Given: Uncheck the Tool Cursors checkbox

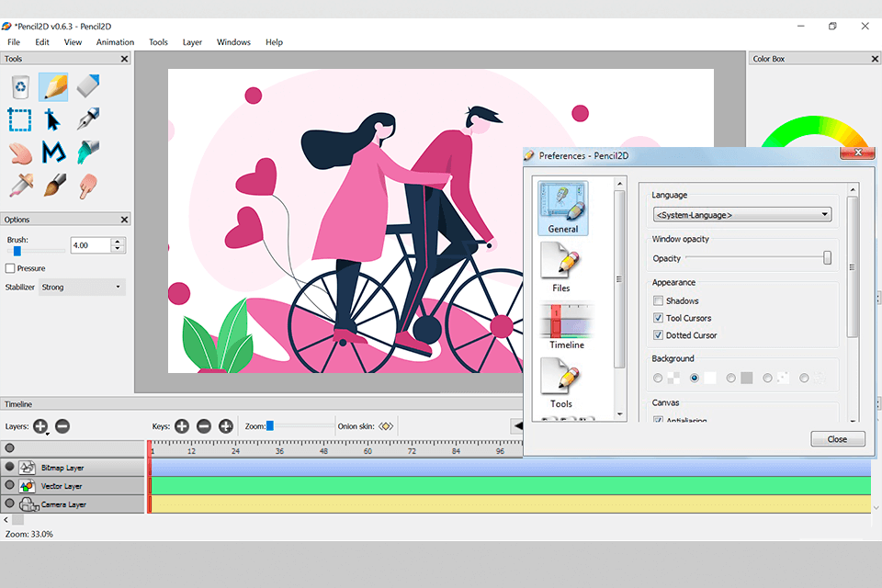Looking at the screenshot, I should click(658, 318).
